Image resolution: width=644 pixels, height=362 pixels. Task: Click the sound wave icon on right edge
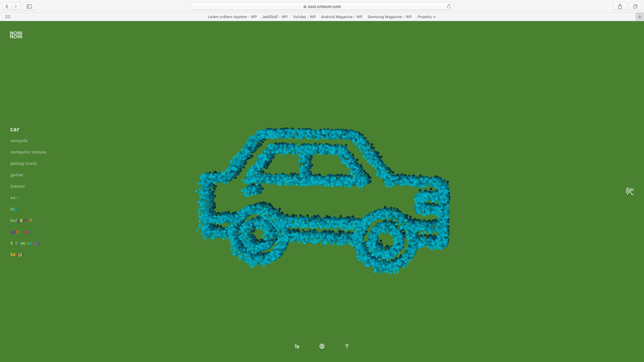coord(630,191)
